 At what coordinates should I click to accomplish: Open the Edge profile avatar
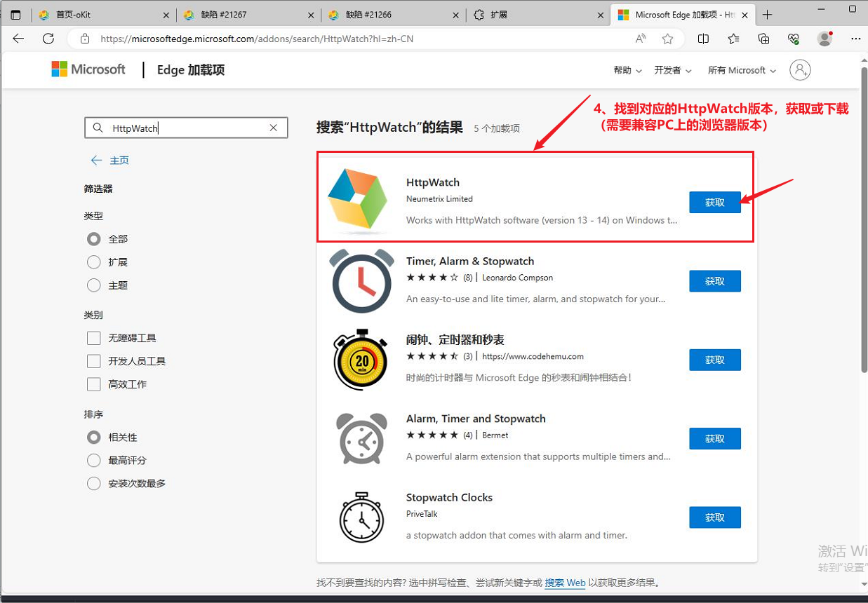click(825, 39)
